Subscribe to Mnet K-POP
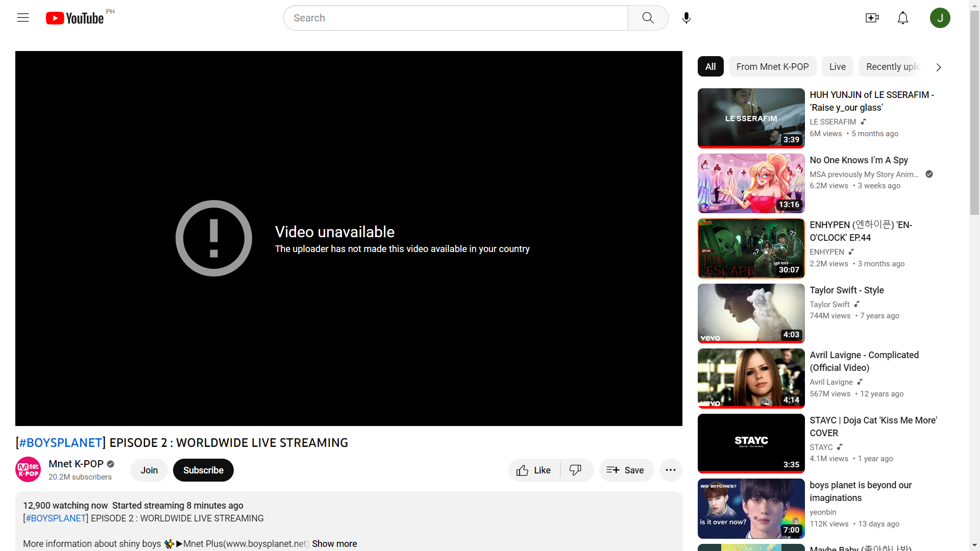The height and width of the screenshot is (551, 980). (x=203, y=470)
